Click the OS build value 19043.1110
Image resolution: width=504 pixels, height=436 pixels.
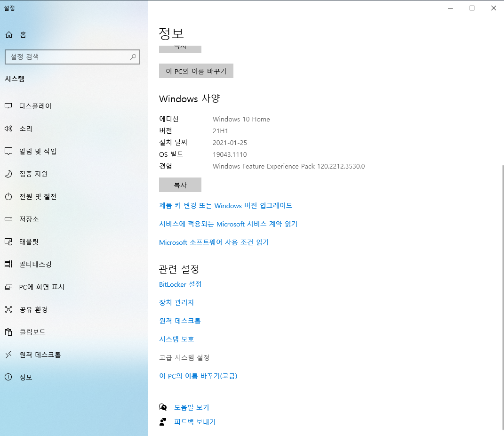tap(230, 154)
